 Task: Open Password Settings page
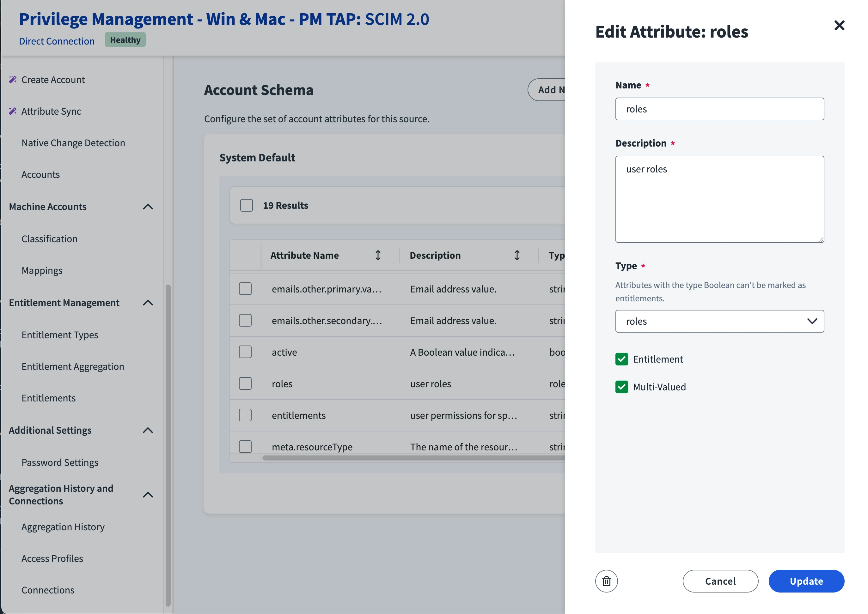(x=60, y=462)
